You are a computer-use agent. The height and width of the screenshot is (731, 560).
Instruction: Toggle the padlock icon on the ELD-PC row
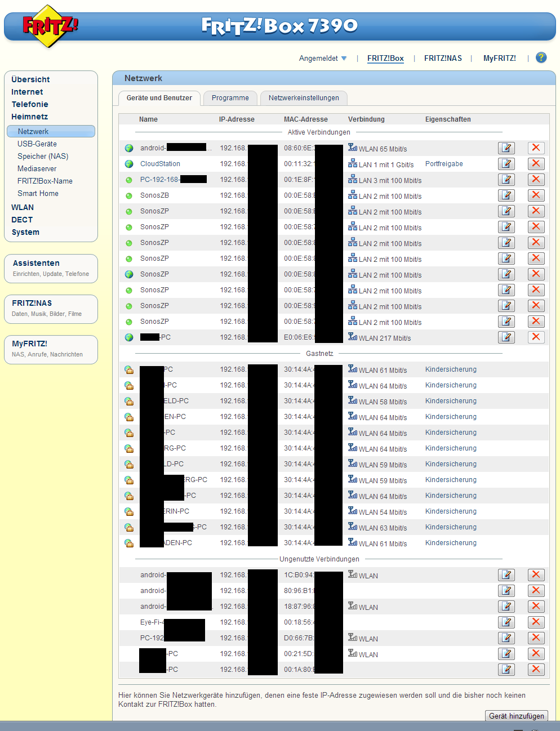click(129, 401)
